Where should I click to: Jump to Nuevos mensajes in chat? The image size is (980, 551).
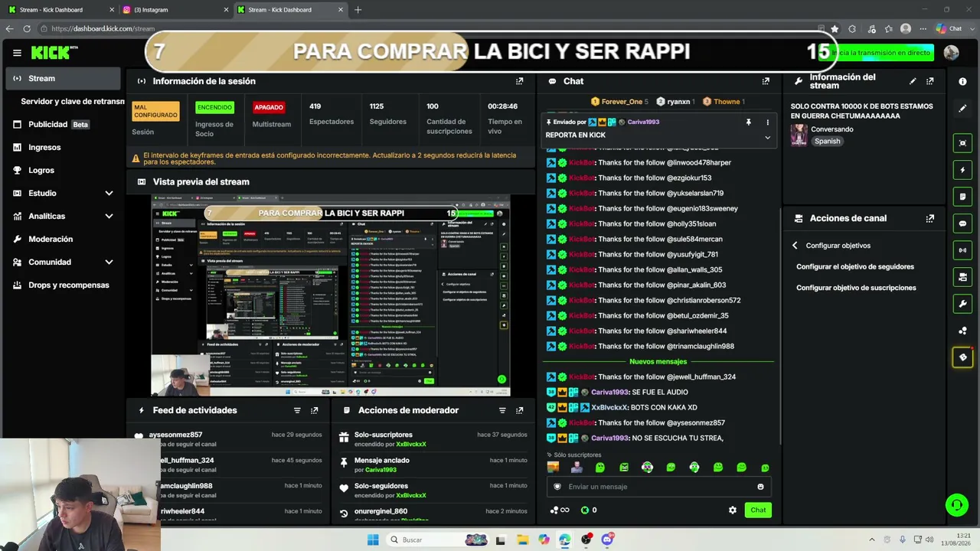[658, 361]
